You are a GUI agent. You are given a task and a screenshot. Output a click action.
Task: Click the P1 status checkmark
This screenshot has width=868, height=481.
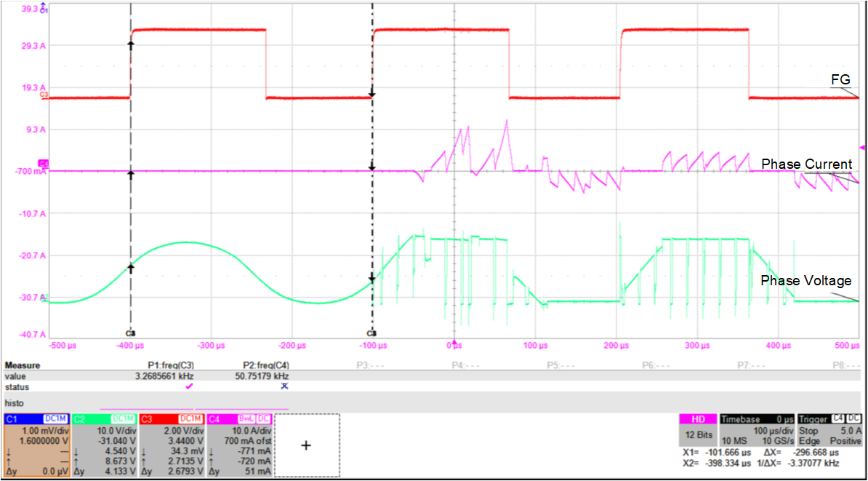(190, 386)
